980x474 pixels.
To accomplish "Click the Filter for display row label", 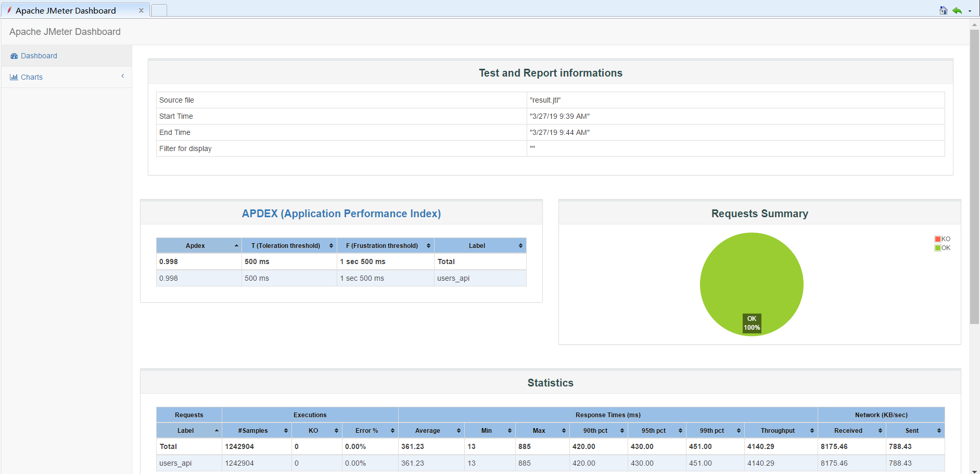I will pos(185,148).
